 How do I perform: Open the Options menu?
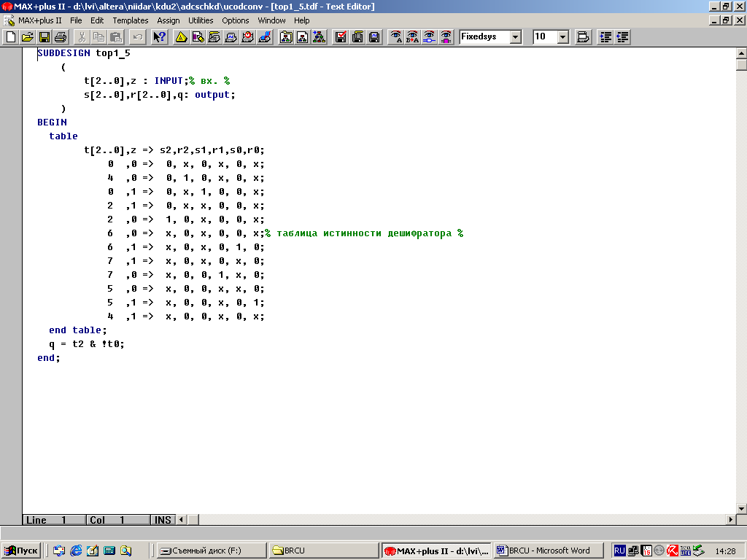pos(236,20)
